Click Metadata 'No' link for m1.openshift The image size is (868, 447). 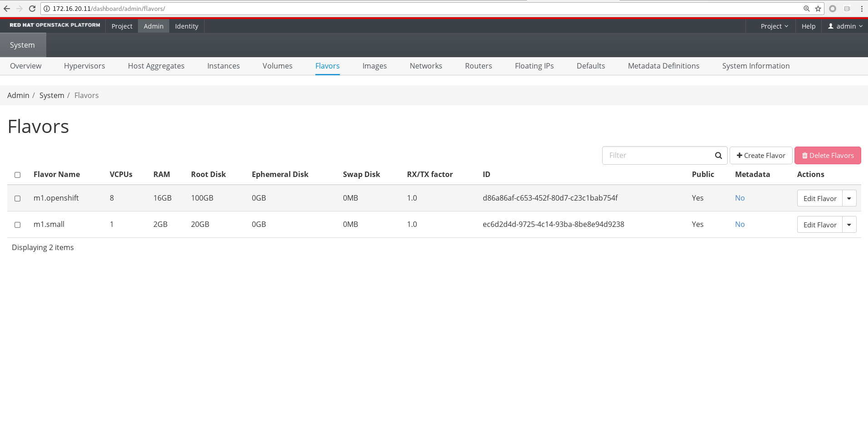click(740, 198)
